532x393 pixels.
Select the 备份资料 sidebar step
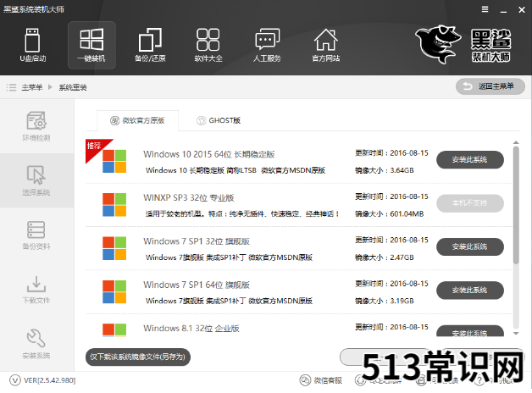tap(36, 235)
